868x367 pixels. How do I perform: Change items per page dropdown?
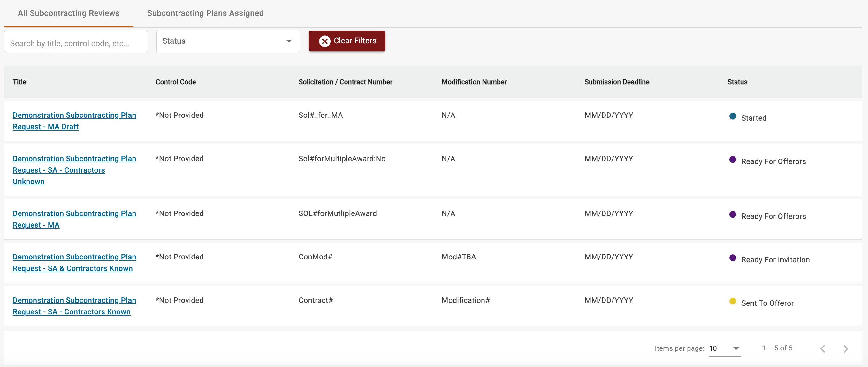click(724, 348)
